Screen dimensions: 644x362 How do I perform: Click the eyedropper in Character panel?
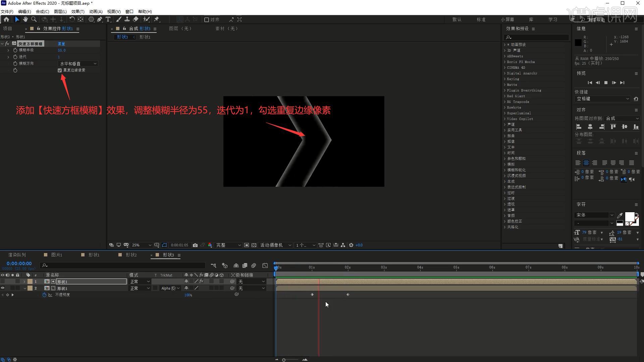pos(620,216)
